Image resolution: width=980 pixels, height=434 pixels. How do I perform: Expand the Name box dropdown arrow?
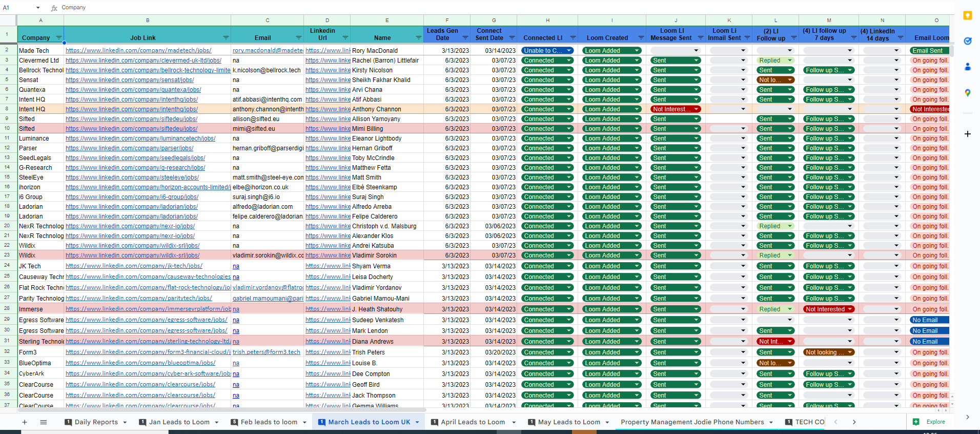38,8
